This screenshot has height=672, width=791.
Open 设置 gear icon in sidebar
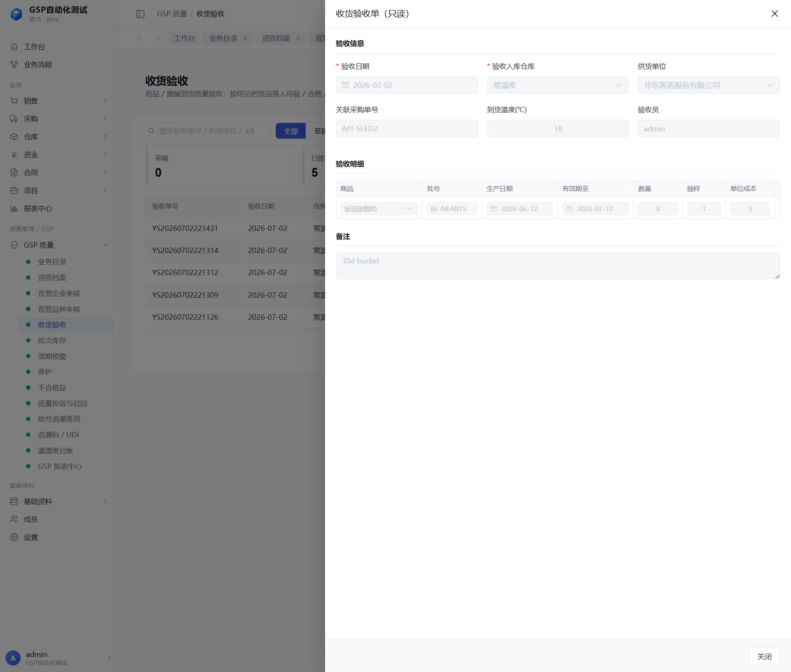(14, 537)
